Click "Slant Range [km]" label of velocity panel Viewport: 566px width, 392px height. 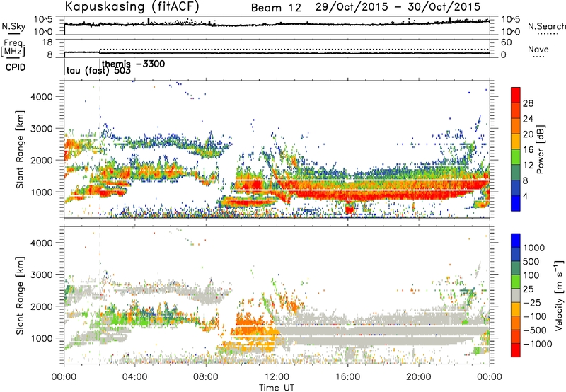coord(20,295)
